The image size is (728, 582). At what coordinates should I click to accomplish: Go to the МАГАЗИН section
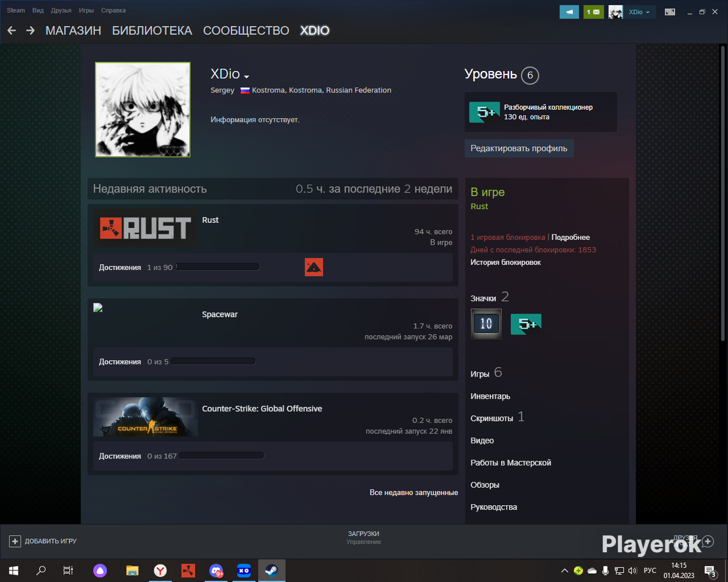click(73, 31)
